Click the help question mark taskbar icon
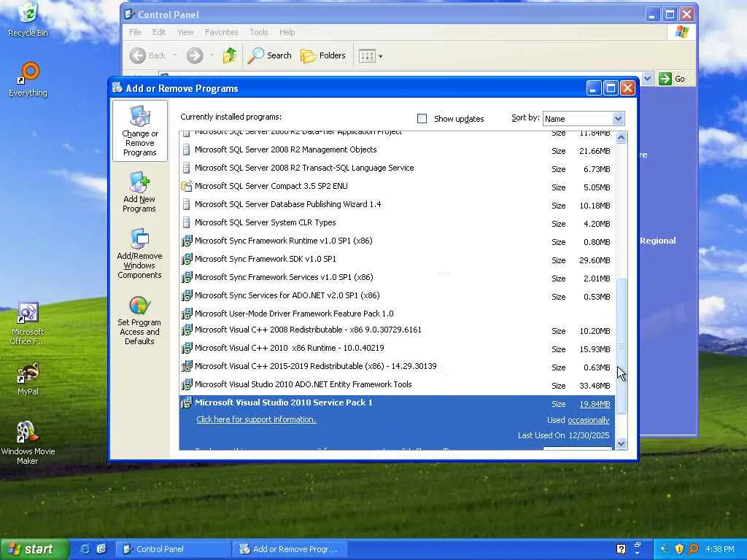 [x=621, y=549]
